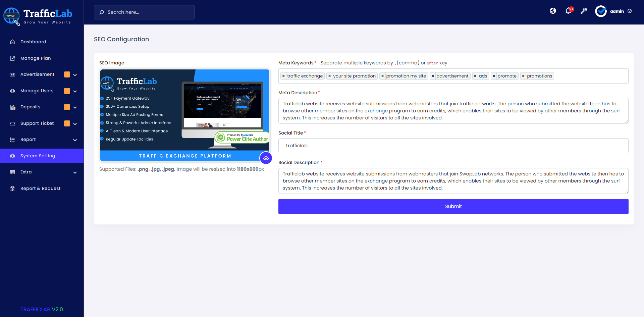The width and height of the screenshot is (644, 317).
Task: Open System Setting in the sidebar
Action: click(x=37, y=156)
